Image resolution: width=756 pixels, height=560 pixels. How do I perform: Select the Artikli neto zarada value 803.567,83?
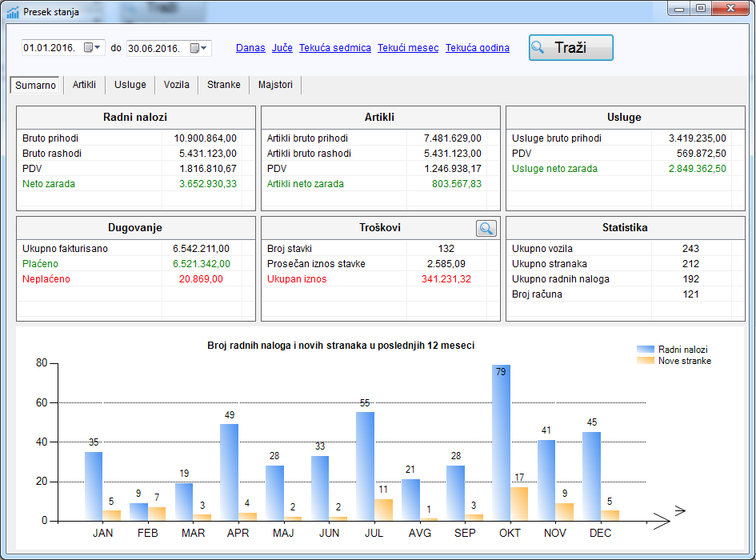[457, 184]
